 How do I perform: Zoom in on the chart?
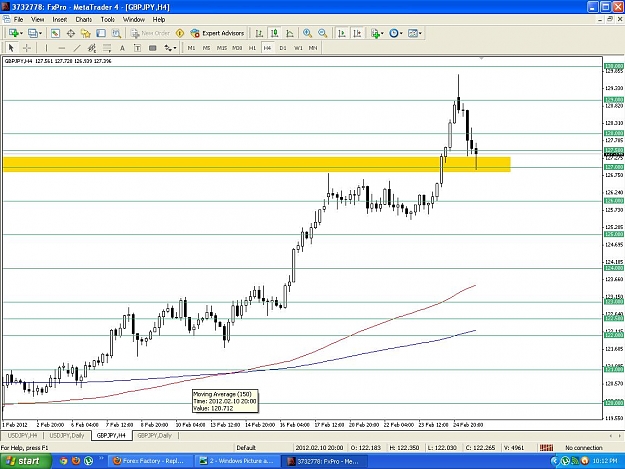[307, 33]
